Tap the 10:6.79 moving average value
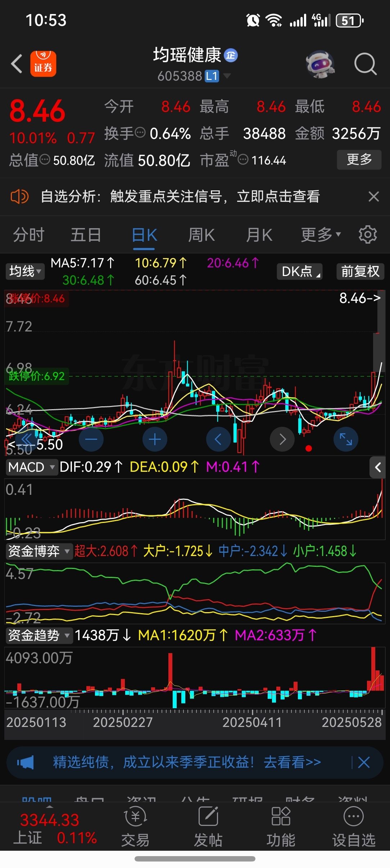The width and height of the screenshot is (390, 868). [x=161, y=263]
